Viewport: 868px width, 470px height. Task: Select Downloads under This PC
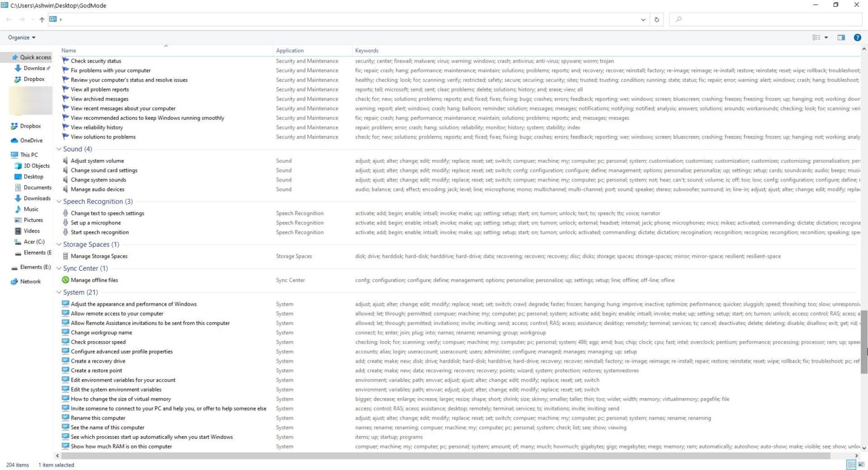pyautogui.click(x=37, y=198)
